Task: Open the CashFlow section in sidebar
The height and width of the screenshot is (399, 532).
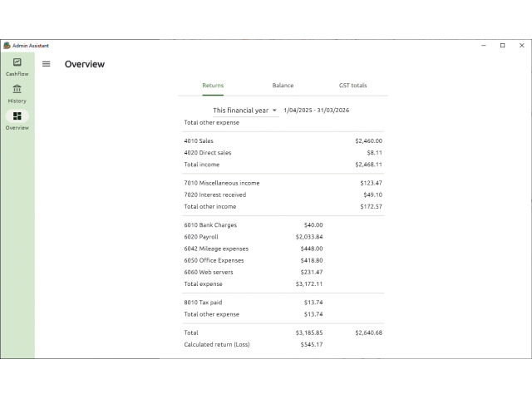Action: [x=17, y=66]
